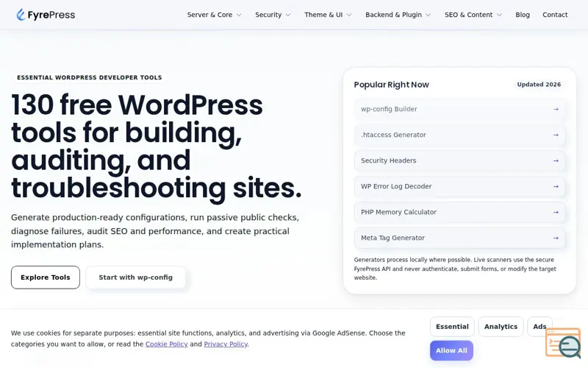Image resolution: width=588 pixels, height=368 pixels.
Task: Click the Explore Tools button
Action: (x=46, y=277)
